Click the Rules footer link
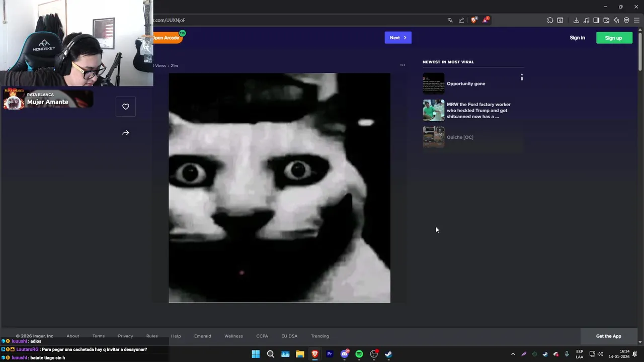Screen dimensions: 644x362 point(152,336)
